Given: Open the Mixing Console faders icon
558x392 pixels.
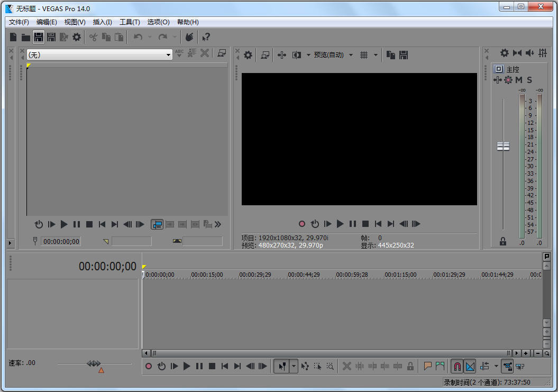Looking at the screenshot, I should [544, 53].
